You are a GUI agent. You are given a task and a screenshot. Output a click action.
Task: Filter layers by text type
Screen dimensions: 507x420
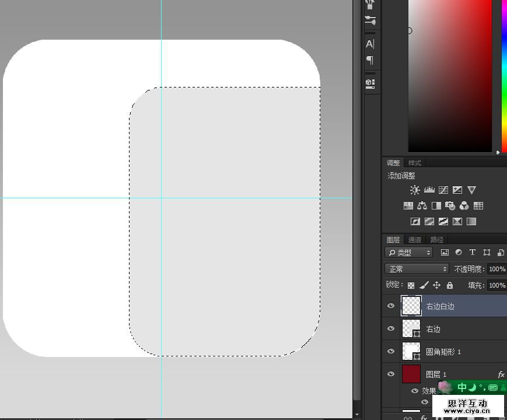tap(473, 253)
